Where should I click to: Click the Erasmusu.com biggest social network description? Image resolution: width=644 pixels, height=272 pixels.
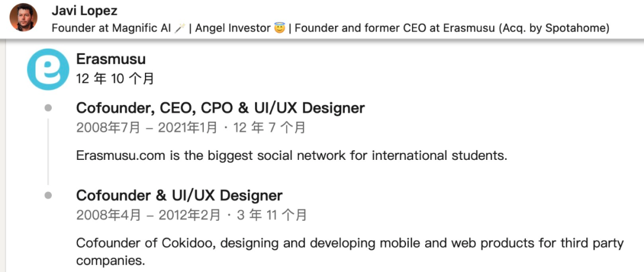pyautogui.click(x=292, y=156)
